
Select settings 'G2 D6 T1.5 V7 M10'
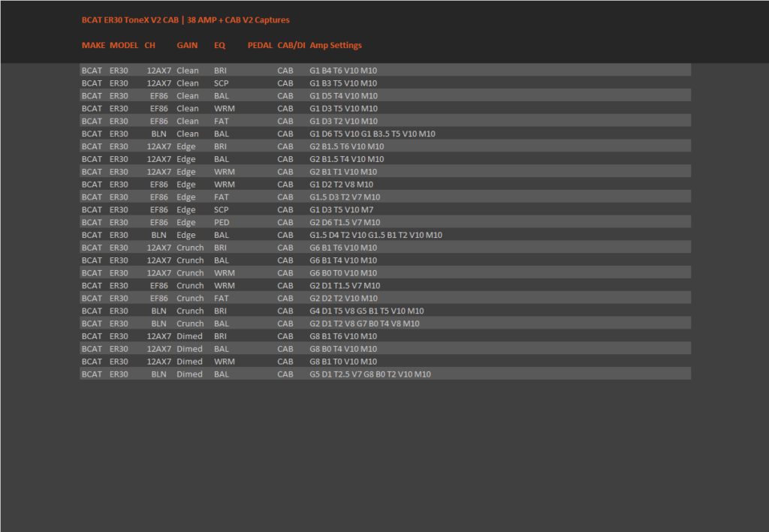click(x=344, y=222)
